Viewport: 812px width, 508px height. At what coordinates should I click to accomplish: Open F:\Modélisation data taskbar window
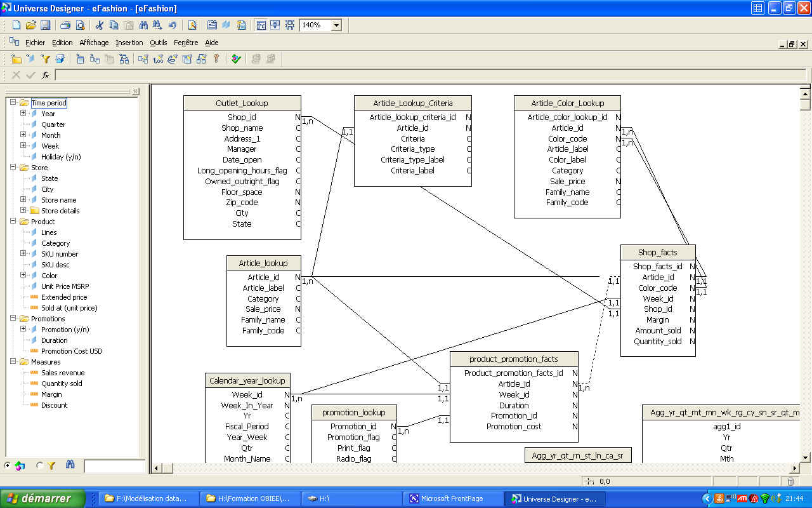[148, 499]
